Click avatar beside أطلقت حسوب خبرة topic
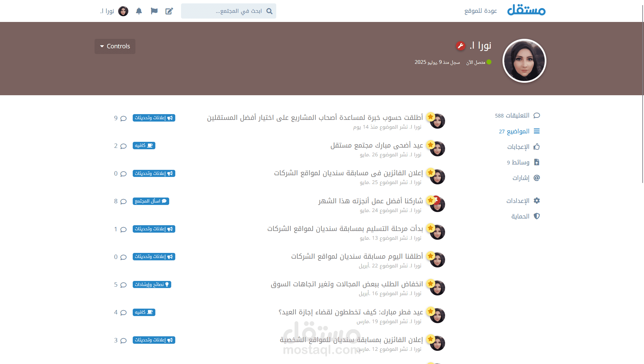This screenshot has width=644, height=364. pyautogui.click(x=437, y=121)
